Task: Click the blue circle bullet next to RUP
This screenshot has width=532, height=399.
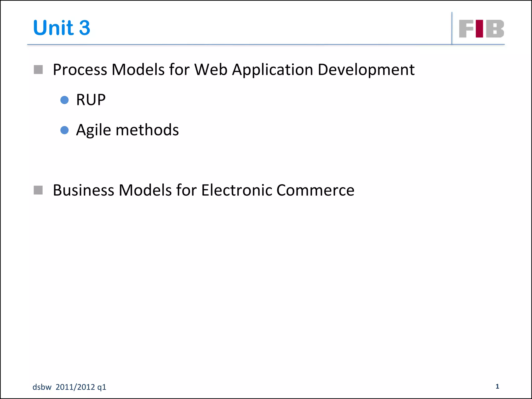Action: (64, 100)
